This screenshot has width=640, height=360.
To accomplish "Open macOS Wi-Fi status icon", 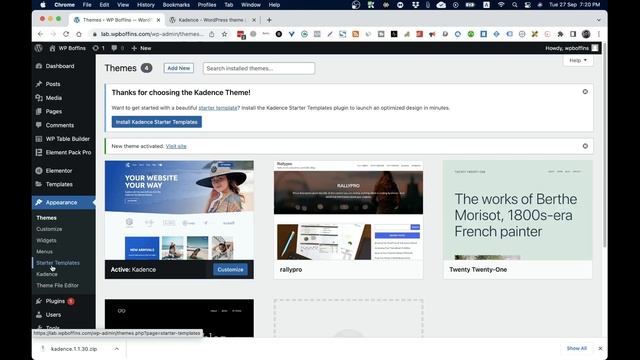I will pos(501,5).
